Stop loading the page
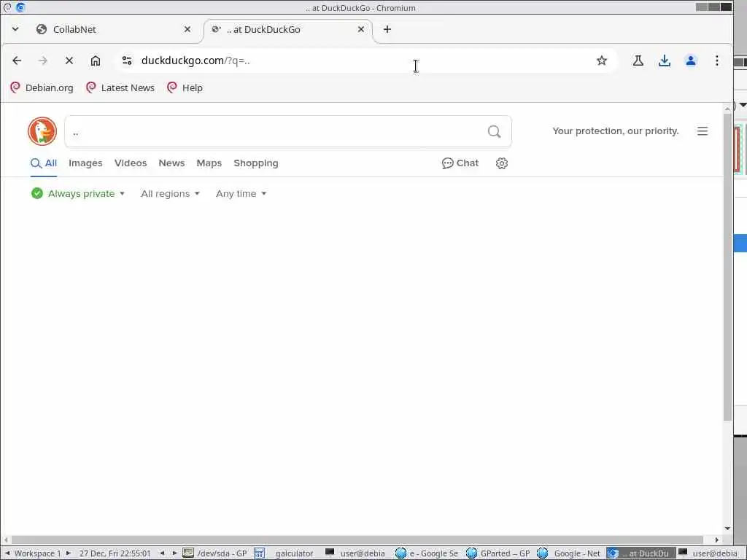The width and height of the screenshot is (747, 560). pyautogui.click(x=69, y=61)
